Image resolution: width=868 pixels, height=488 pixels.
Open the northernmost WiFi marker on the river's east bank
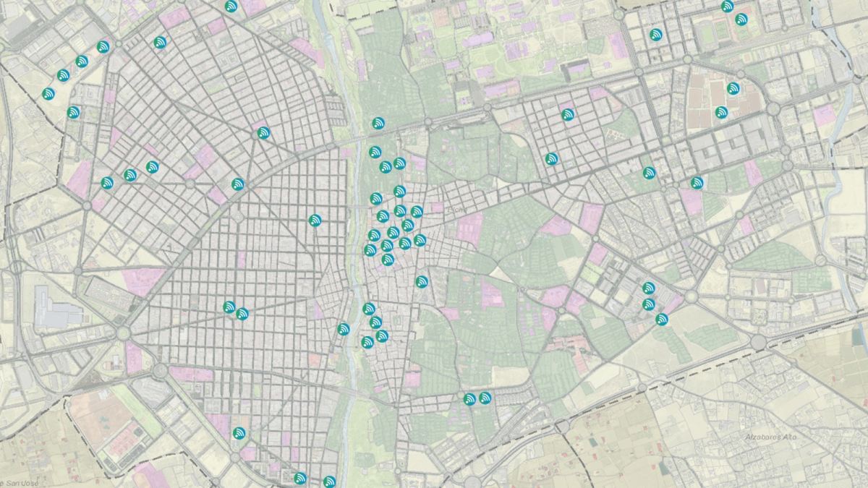point(378,124)
